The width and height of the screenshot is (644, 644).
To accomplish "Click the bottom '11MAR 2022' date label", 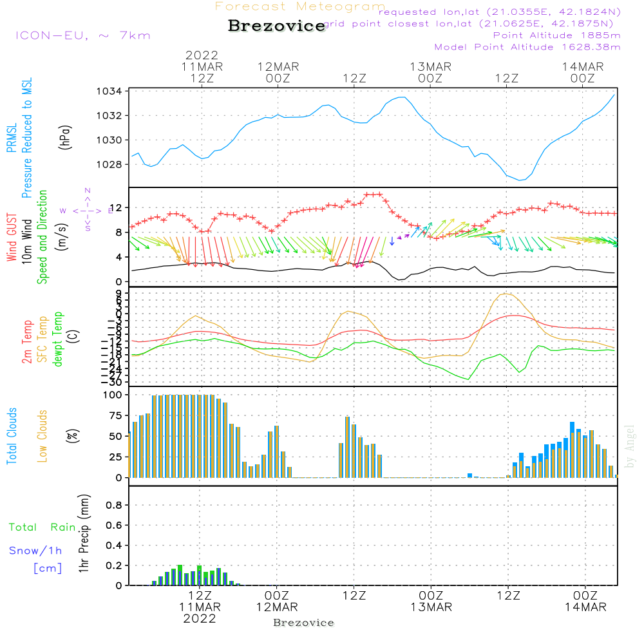I will pos(200,613).
